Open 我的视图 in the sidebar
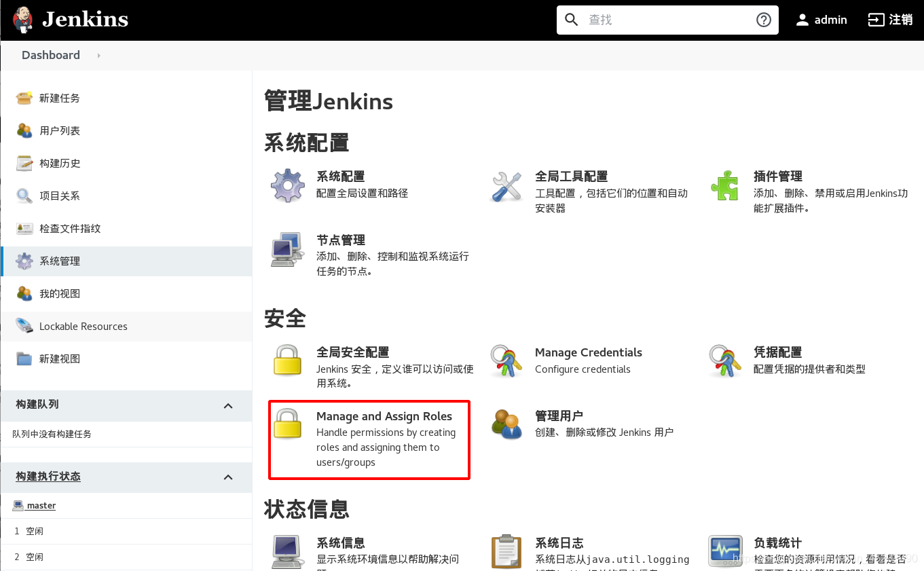924x571 pixels. tap(60, 293)
